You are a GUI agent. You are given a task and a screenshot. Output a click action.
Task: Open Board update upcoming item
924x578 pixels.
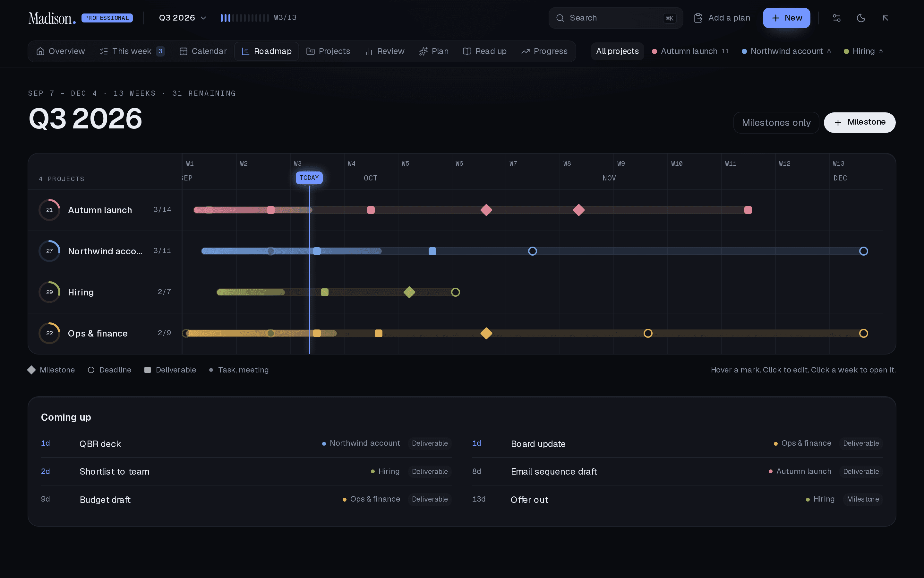[677, 443]
